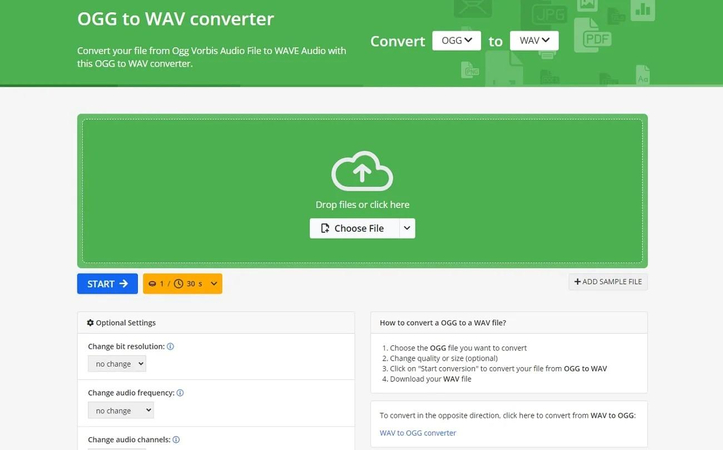This screenshot has width=723, height=450.
Task: Open the OGG source format dropdown
Action: pyautogui.click(x=456, y=41)
